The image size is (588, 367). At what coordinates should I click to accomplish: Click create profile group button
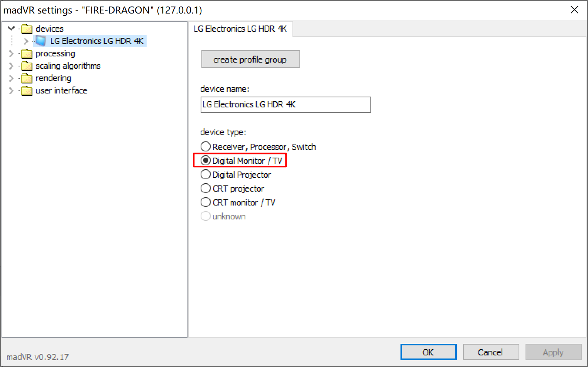pyautogui.click(x=250, y=59)
